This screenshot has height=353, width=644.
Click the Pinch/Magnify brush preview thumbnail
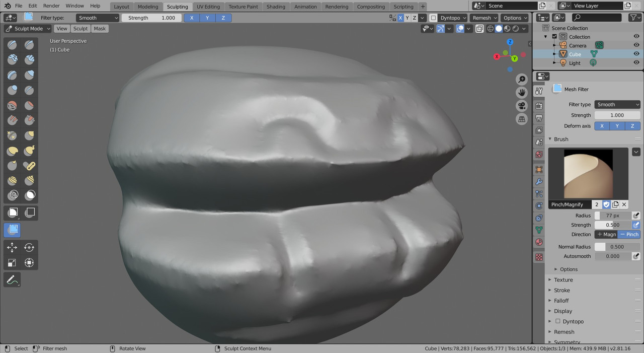(x=588, y=174)
